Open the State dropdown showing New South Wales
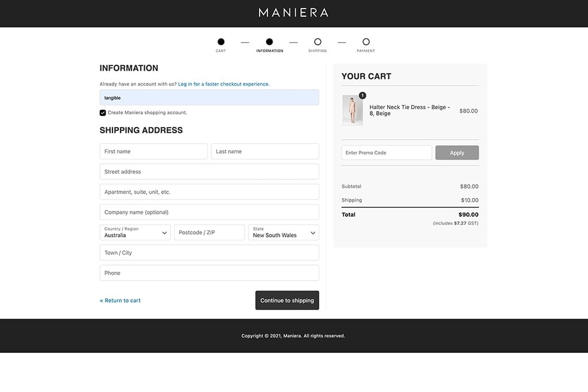Image resolution: width=588 pixels, height=392 pixels. 284,232
